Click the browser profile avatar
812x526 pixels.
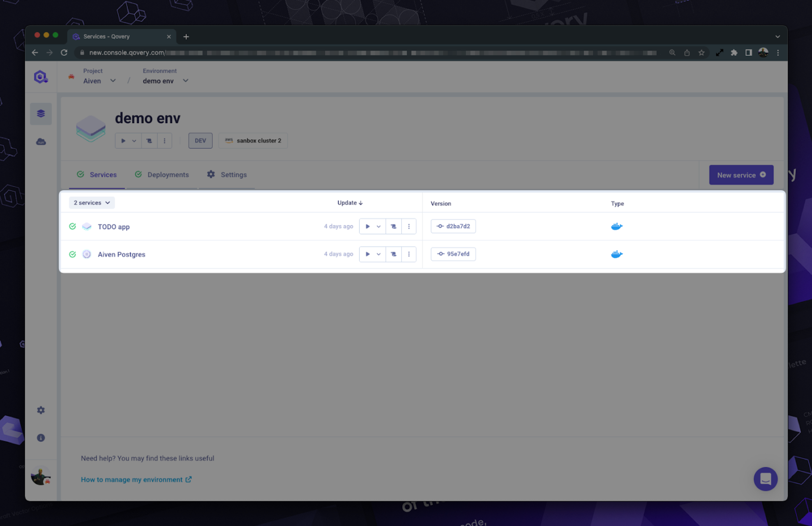pyautogui.click(x=763, y=53)
